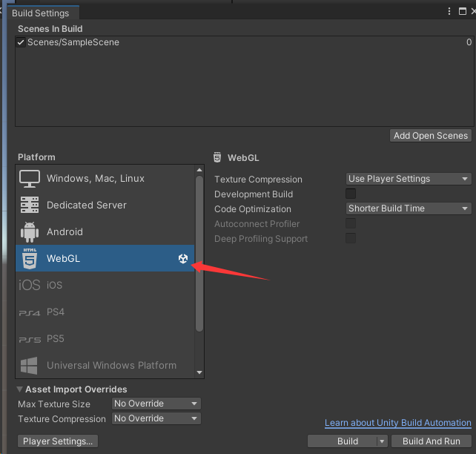The width and height of the screenshot is (476, 454).
Task: Select the iOS platform row
Action: pyautogui.click(x=105, y=285)
